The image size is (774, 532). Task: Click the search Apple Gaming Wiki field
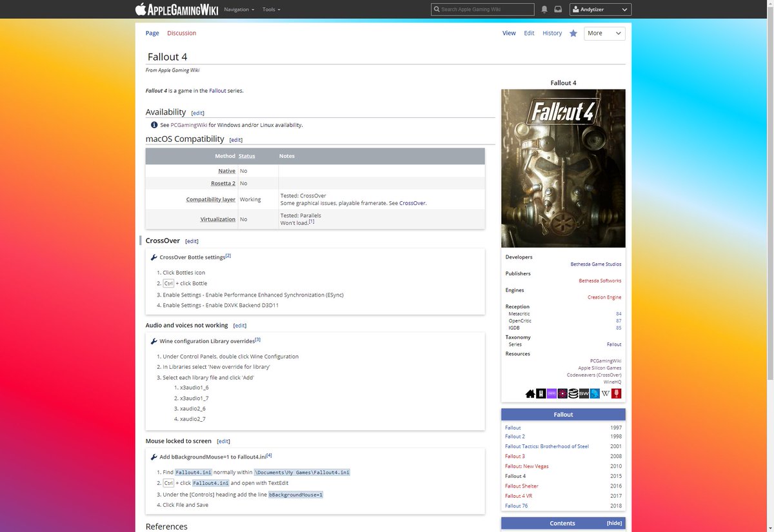point(482,10)
